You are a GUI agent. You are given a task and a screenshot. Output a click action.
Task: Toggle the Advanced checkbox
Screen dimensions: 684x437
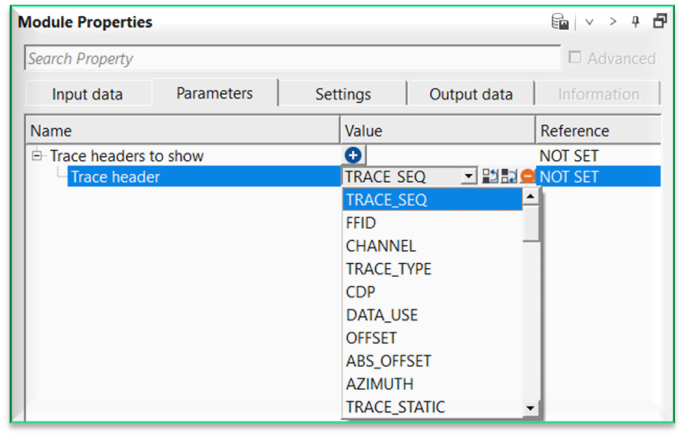click(x=575, y=58)
